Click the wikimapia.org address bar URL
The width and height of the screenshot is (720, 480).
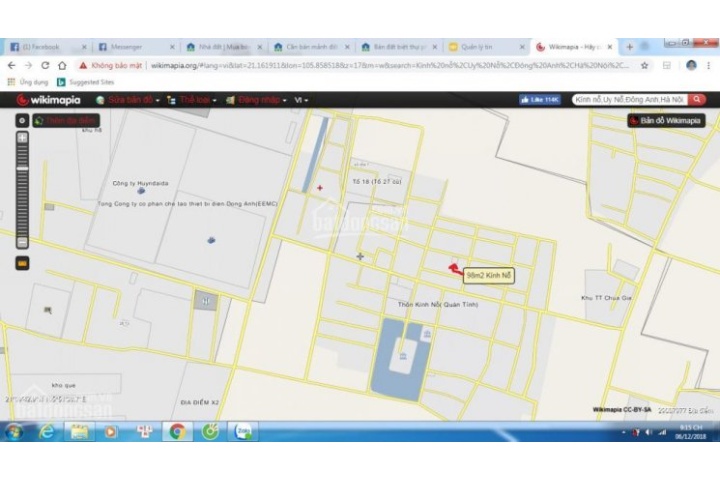[x=389, y=66]
